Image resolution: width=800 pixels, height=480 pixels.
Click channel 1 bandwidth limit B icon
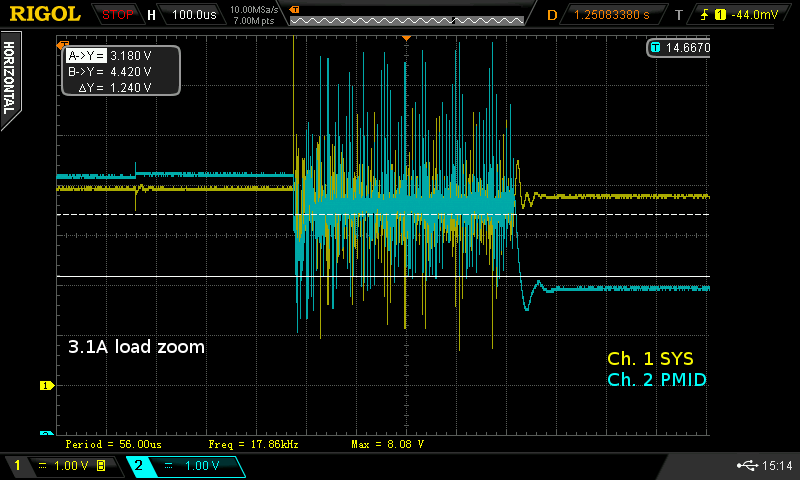coord(101,466)
